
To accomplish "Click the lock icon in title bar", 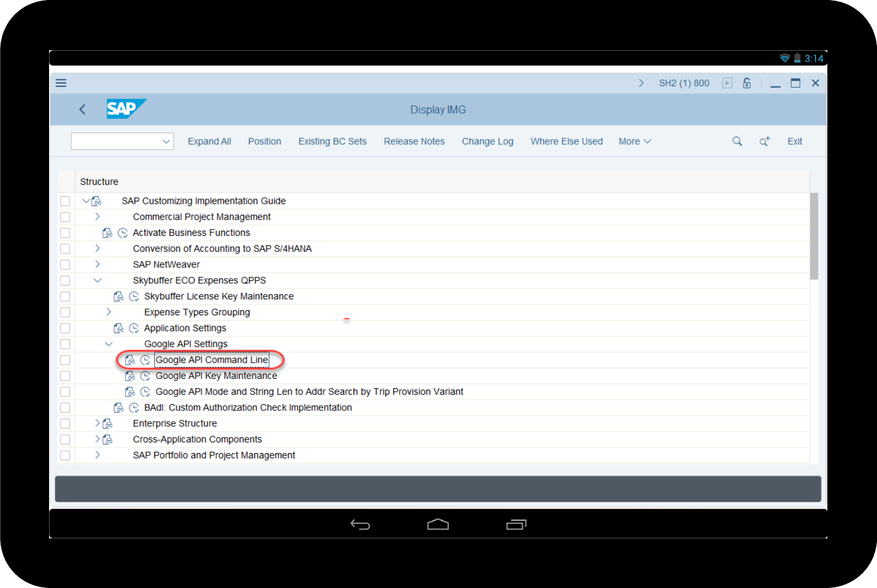I will pos(747,83).
